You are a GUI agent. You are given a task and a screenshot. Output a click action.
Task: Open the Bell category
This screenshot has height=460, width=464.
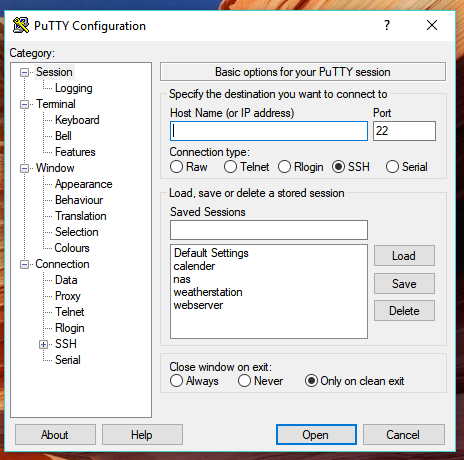pos(63,136)
